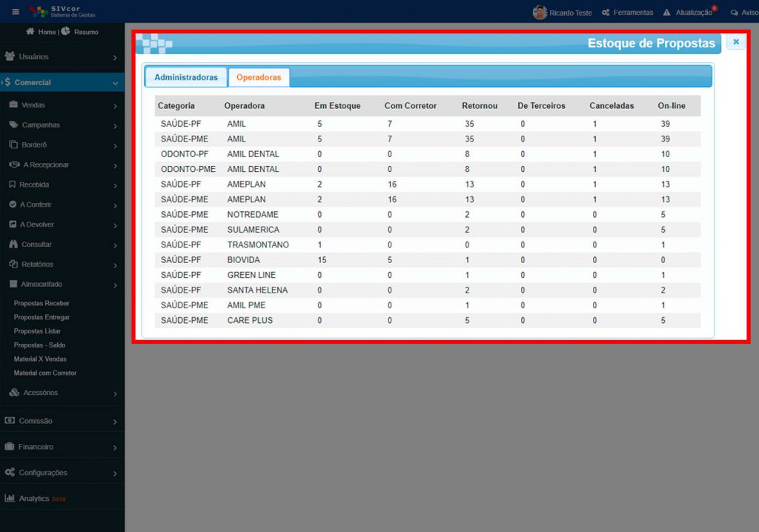Click the BIOVIDA operator cell
The height and width of the screenshot is (532, 759).
tap(243, 259)
